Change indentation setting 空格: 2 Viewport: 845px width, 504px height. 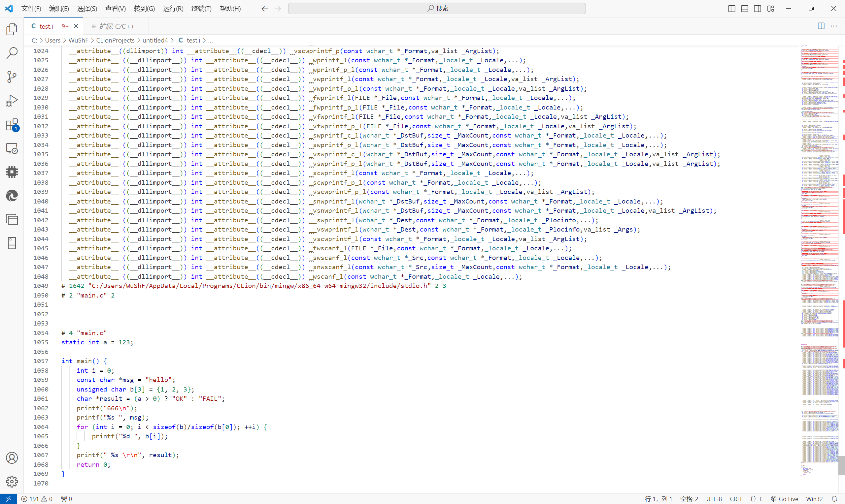tap(689, 499)
